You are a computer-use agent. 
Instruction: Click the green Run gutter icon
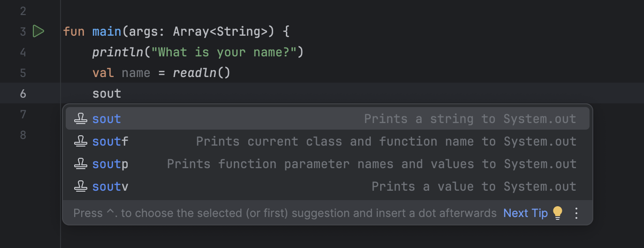(x=38, y=31)
